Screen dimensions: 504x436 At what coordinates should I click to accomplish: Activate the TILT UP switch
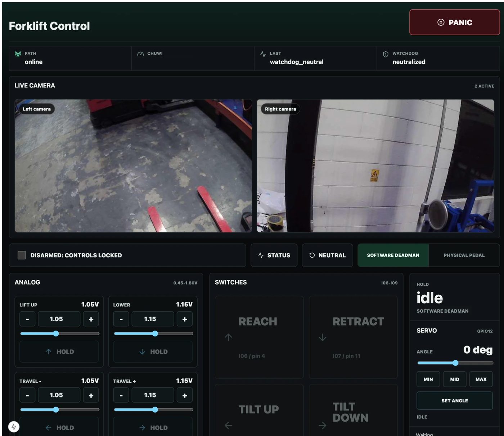(x=259, y=410)
